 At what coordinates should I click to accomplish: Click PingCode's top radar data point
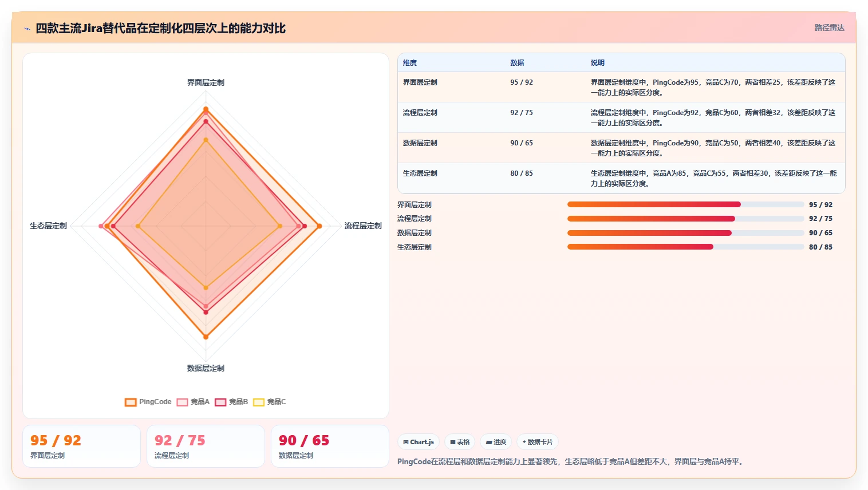(x=206, y=109)
